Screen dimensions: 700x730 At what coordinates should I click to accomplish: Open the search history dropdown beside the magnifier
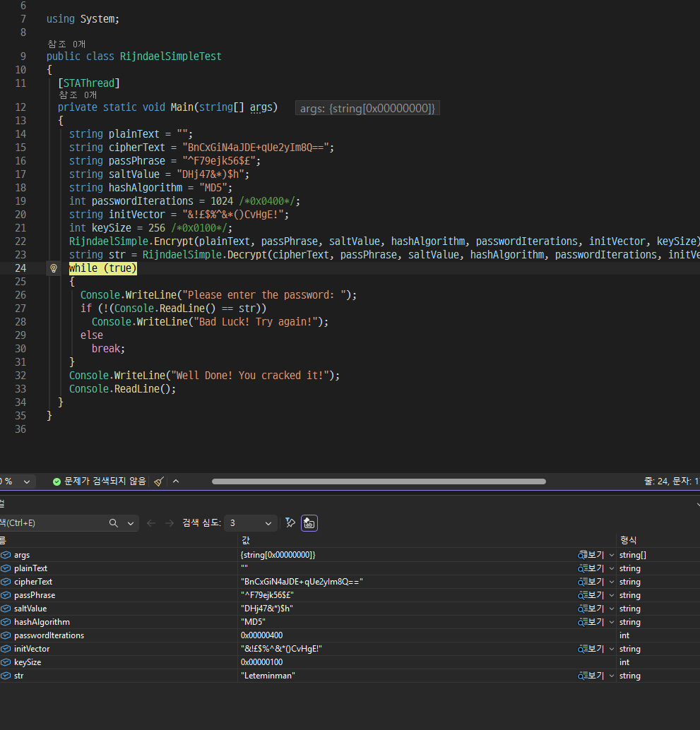click(131, 523)
